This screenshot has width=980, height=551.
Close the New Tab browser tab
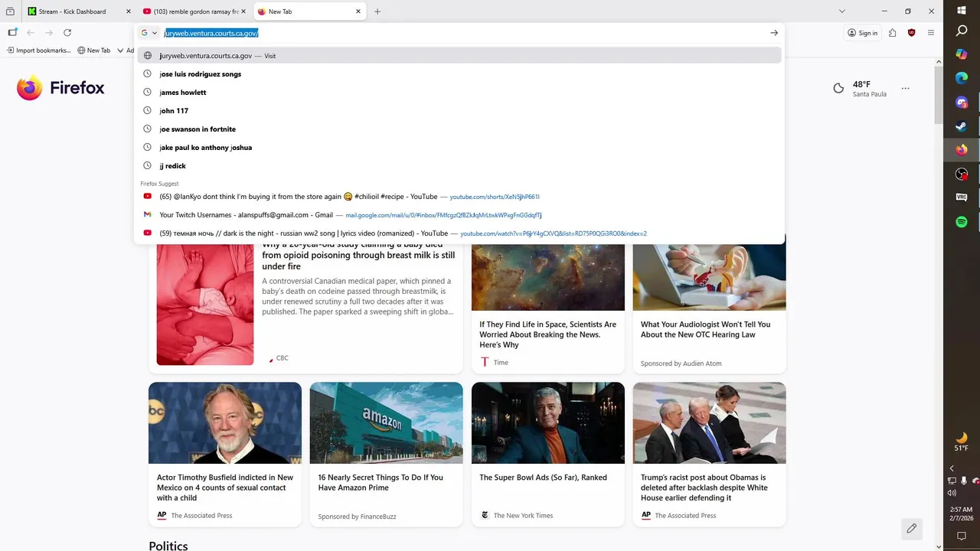click(358, 11)
